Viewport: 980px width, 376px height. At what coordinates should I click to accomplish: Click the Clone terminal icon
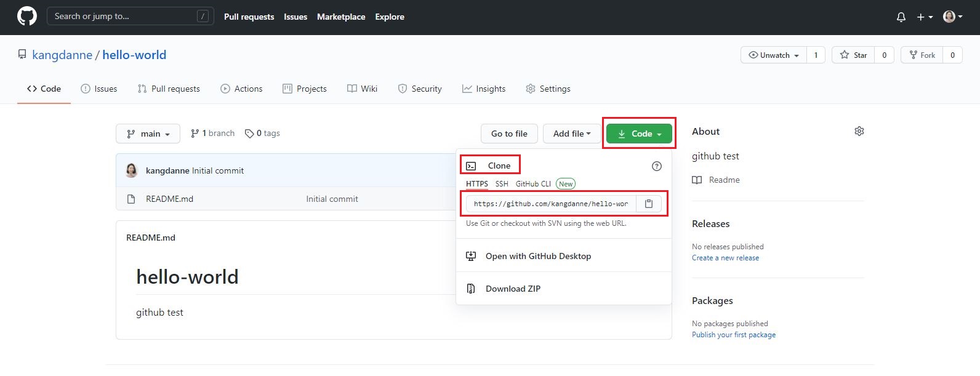point(471,166)
